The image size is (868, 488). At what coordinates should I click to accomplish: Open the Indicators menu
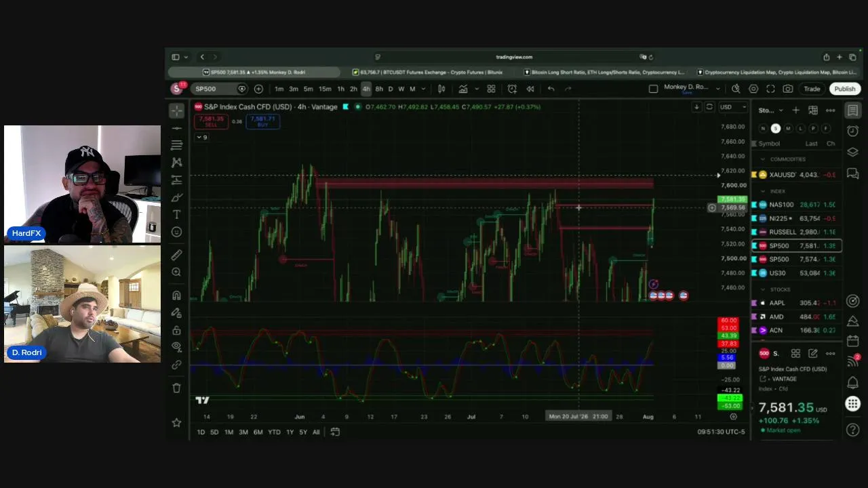pos(463,89)
